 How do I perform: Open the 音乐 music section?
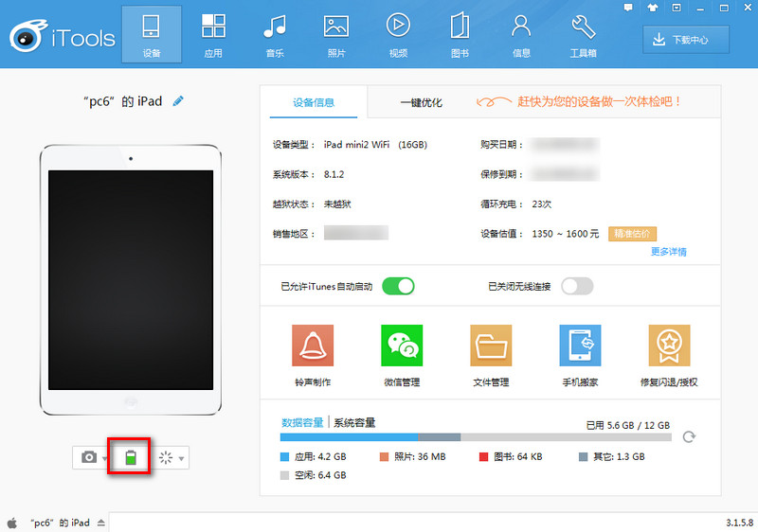pos(275,35)
